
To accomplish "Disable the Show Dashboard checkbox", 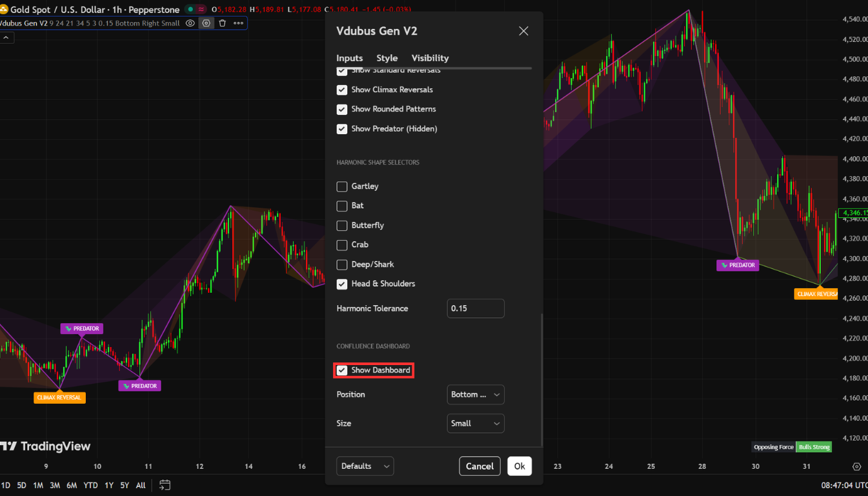I will click(341, 370).
